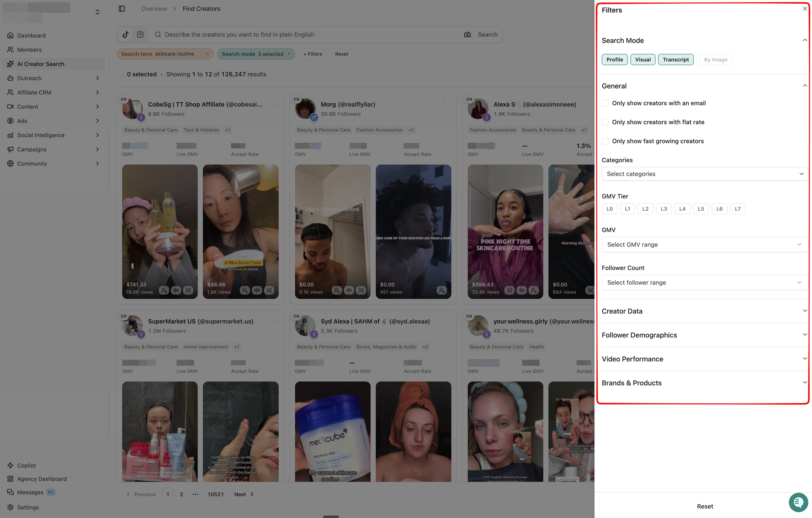Reset filters in the panel footer
This screenshot has width=812, height=518.
point(705,506)
